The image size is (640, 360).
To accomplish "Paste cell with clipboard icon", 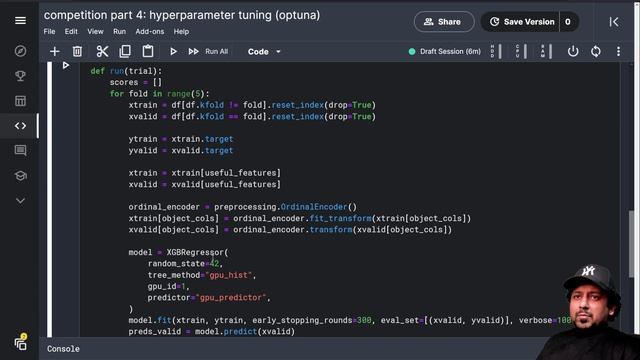I will click(x=148, y=51).
